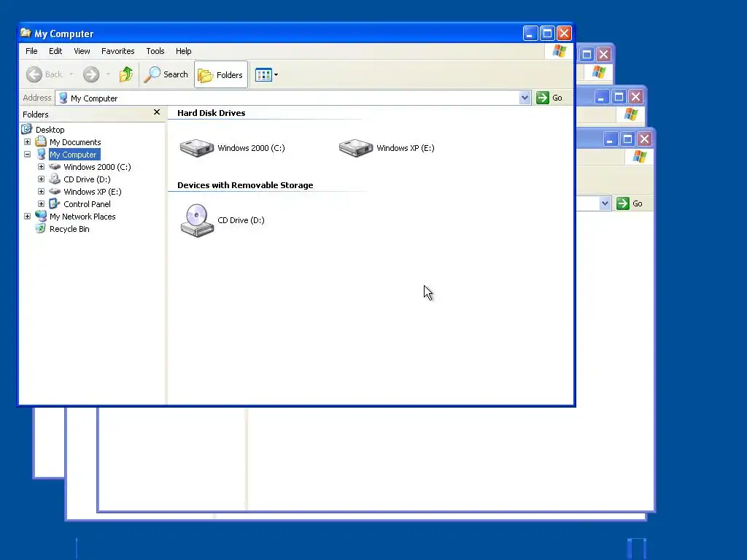Expand My Documents tree node
747x560 pixels.
click(27, 142)
